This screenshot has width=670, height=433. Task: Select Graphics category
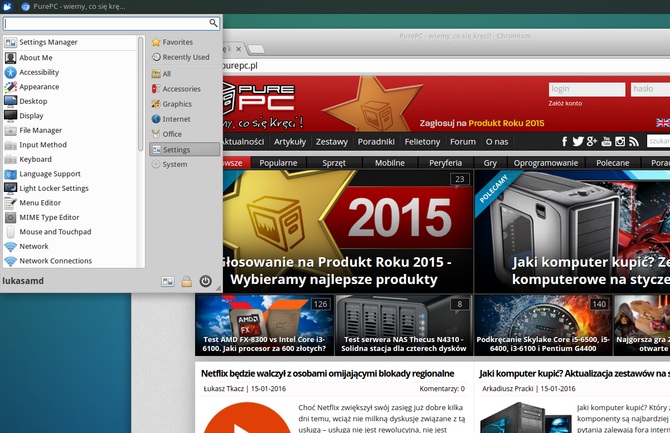[185, 104]
